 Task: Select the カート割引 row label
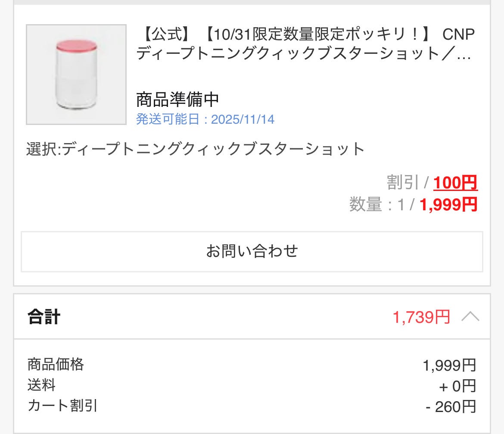pos(62,406)
